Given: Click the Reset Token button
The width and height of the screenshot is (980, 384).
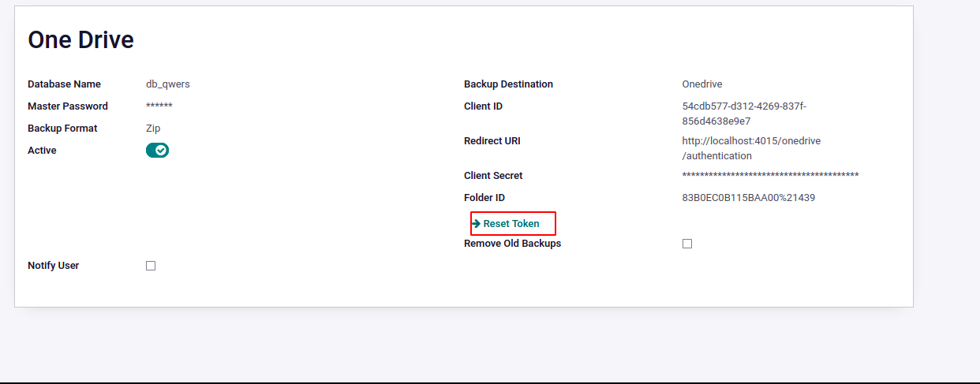Looking at the screenshot, I should [x=511, y=224].
